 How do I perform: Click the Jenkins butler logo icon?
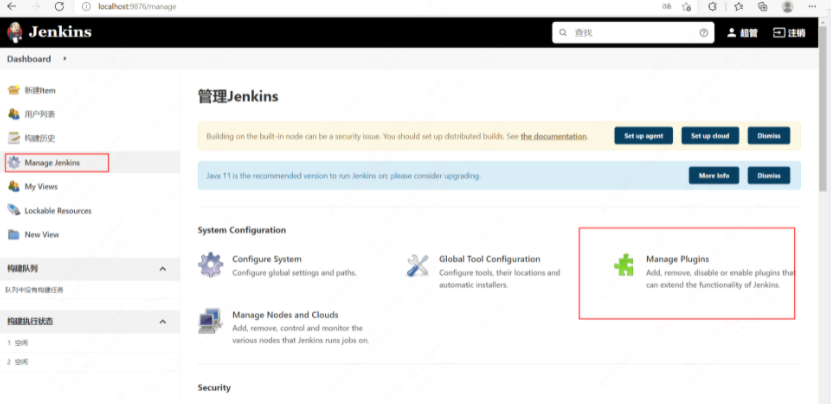point(14,32)
